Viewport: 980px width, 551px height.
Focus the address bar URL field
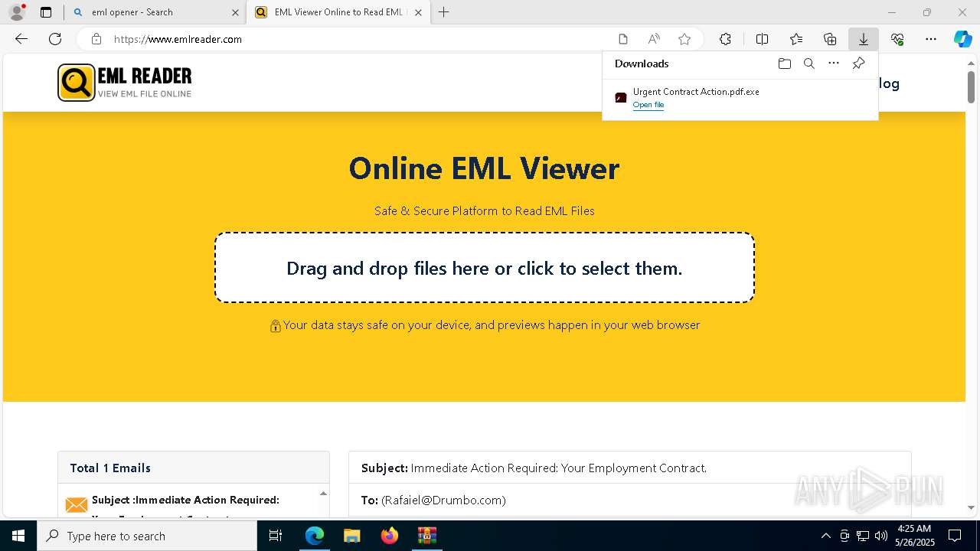point(360,39)
